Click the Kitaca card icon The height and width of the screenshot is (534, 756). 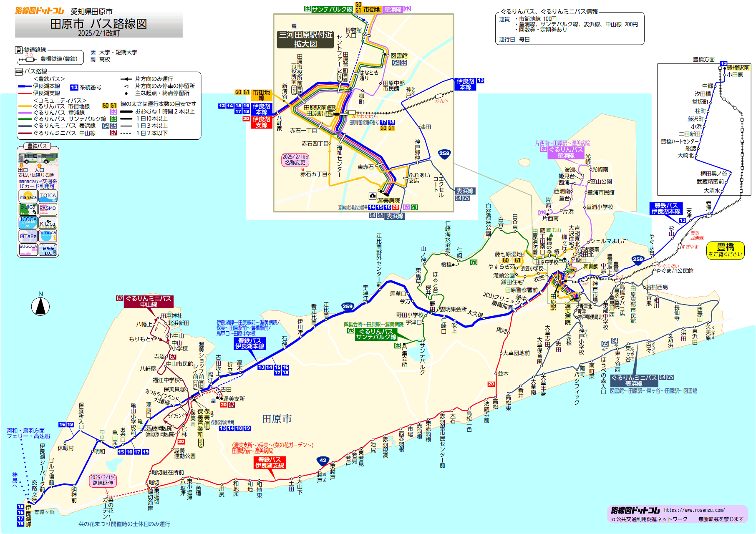pos(48,222)
